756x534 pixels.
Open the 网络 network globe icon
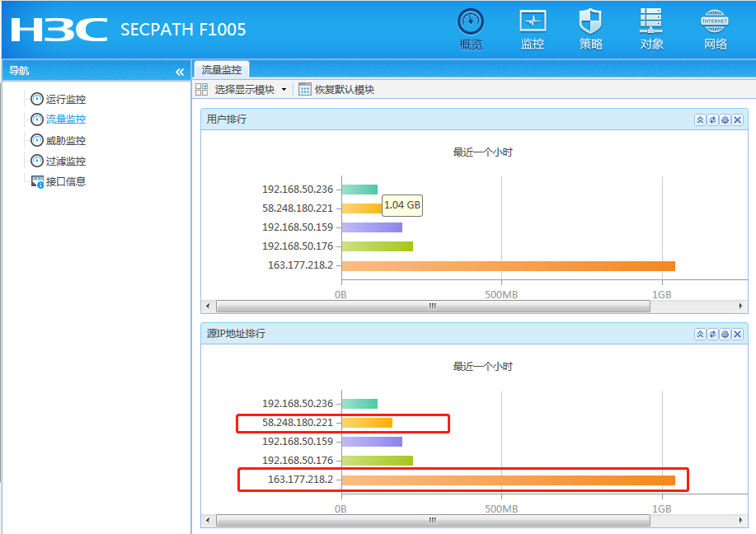[715, 29]
